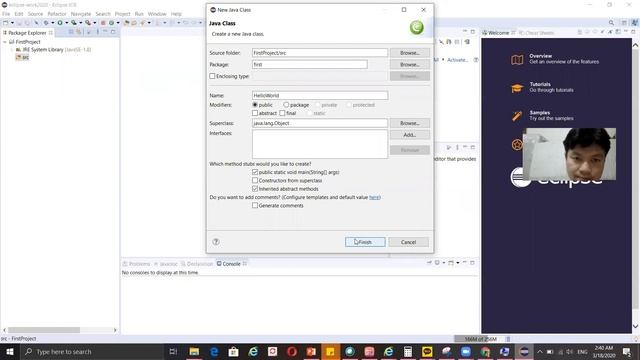Click the Eclipse toolbar search magnifier icon
The width and height of the screenshot is (640, 360).
tap(611, 23)
